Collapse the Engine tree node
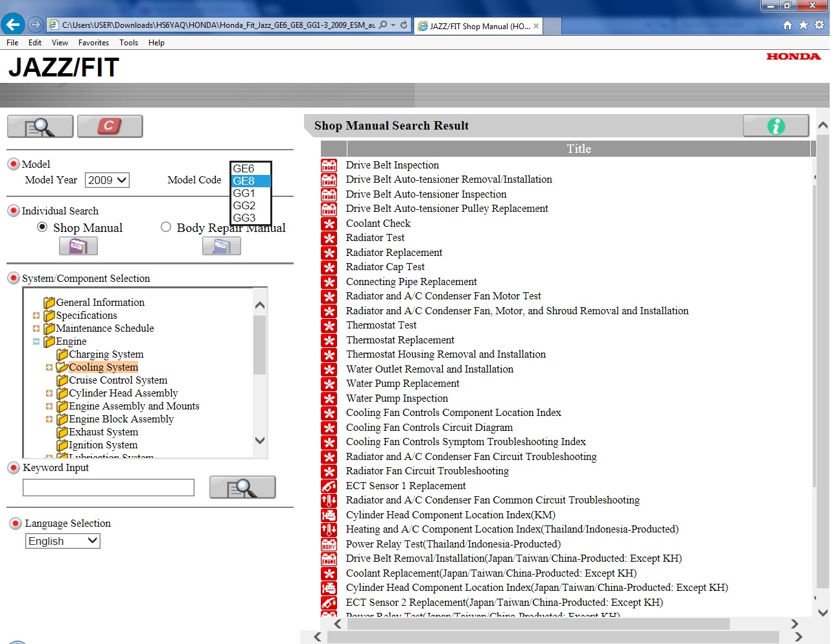 click(36, 341)
